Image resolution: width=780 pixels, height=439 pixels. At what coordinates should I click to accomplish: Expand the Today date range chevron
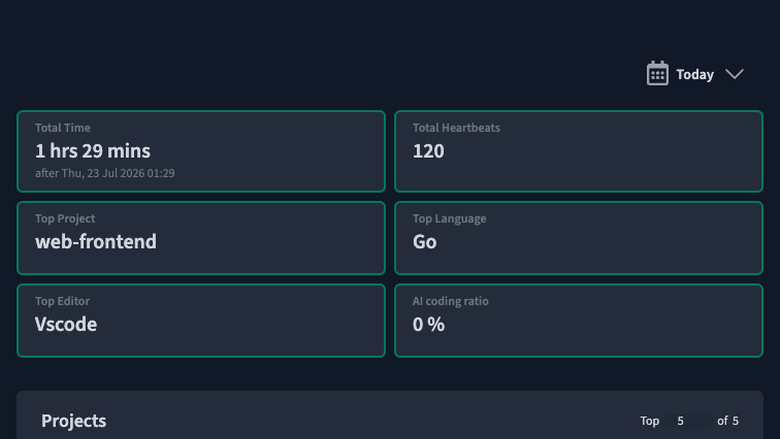click(734, 74)
